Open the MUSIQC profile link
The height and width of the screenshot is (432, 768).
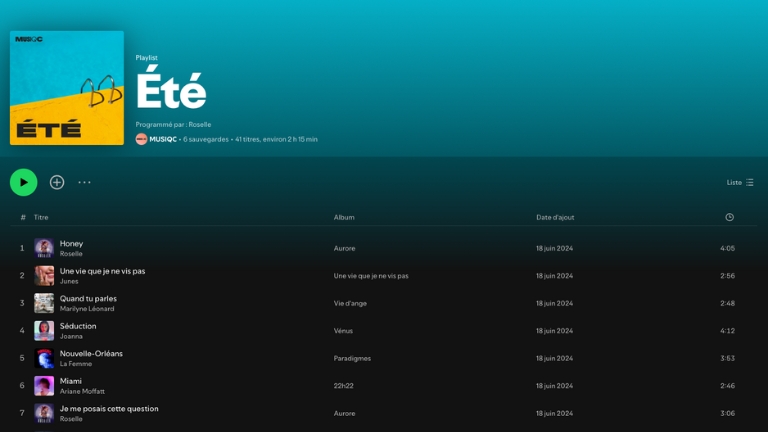pyautogui.click(x=163, y=139)
